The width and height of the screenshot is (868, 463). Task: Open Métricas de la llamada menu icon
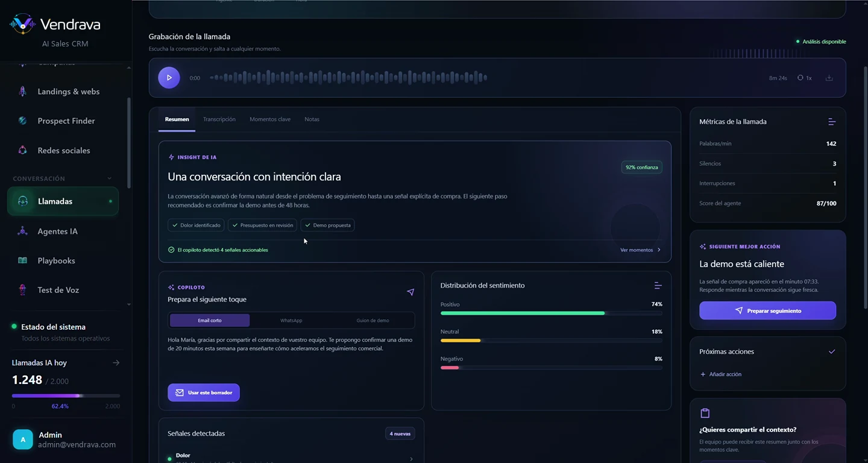point(832,122)
